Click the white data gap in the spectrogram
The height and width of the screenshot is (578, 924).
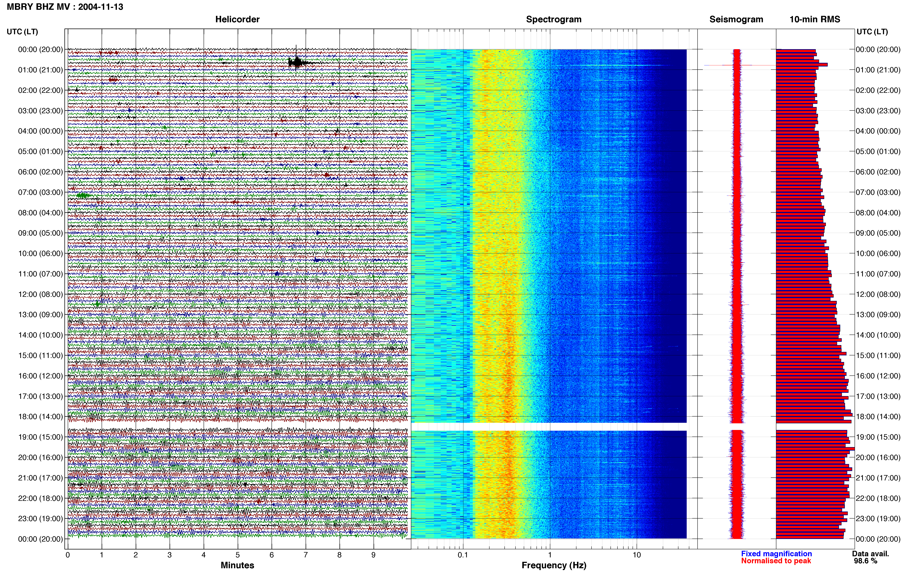point(549,427)
